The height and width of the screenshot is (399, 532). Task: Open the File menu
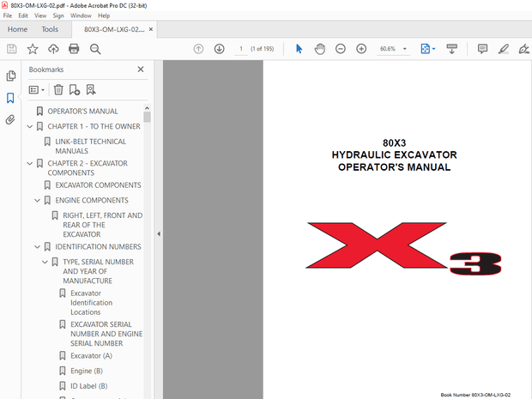point(8,15)
